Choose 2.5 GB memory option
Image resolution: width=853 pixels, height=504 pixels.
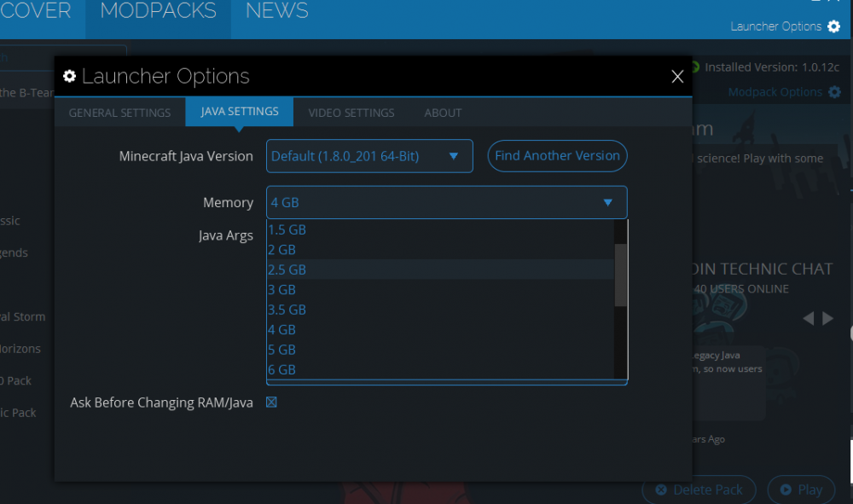tap(440, 269)
